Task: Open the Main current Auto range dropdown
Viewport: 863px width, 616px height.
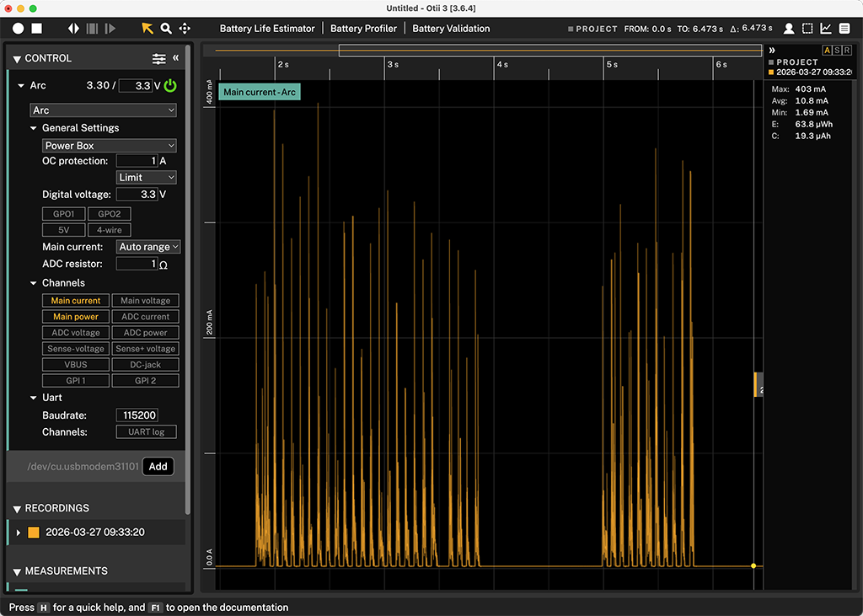Action: pos(148,247)
